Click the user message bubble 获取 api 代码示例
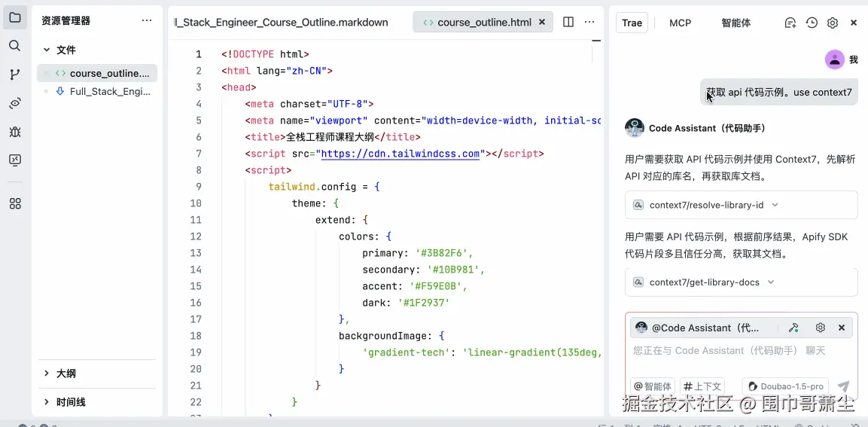Screen dimensions: 868x427 coord(779,93)
